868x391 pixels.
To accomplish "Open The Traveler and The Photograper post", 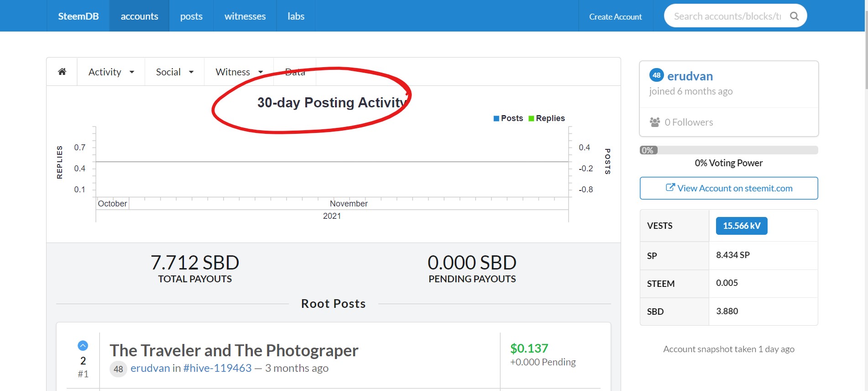I will coord(234,350).
